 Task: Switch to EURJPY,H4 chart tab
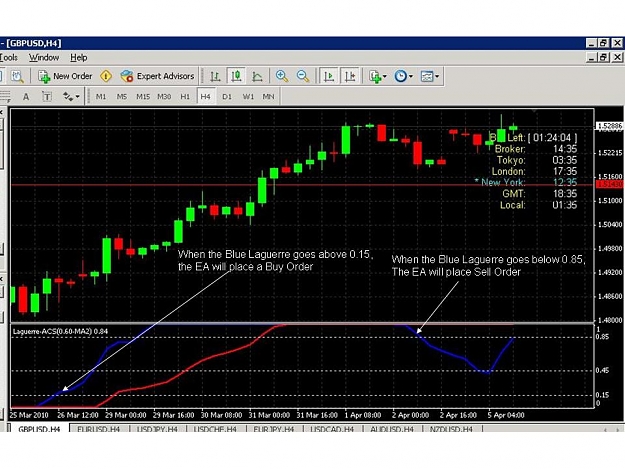(x=273, y=428)
